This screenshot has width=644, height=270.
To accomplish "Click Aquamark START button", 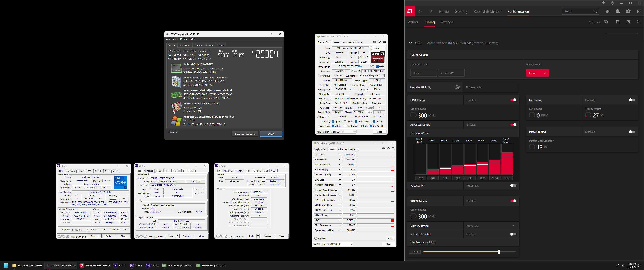I will tap(271, 134).
